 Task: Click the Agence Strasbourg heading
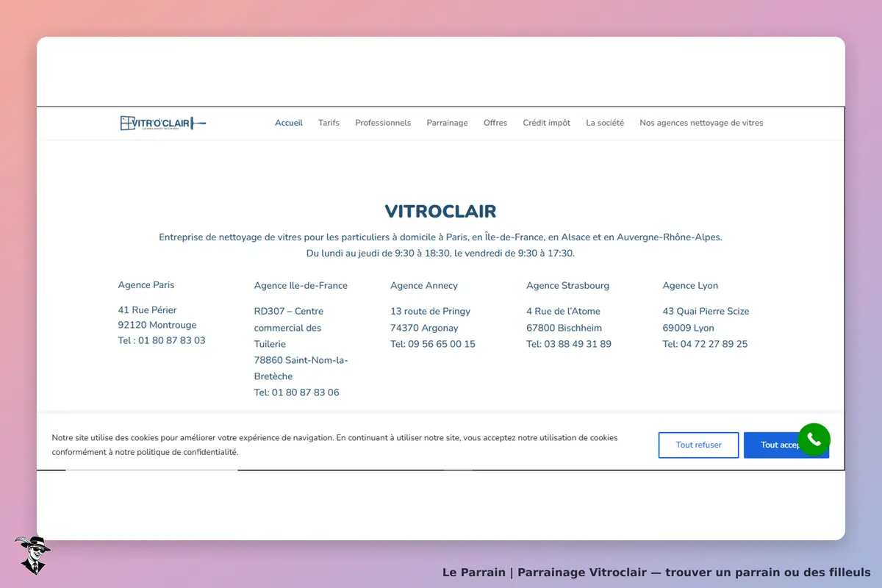click(x=567, y=286)
